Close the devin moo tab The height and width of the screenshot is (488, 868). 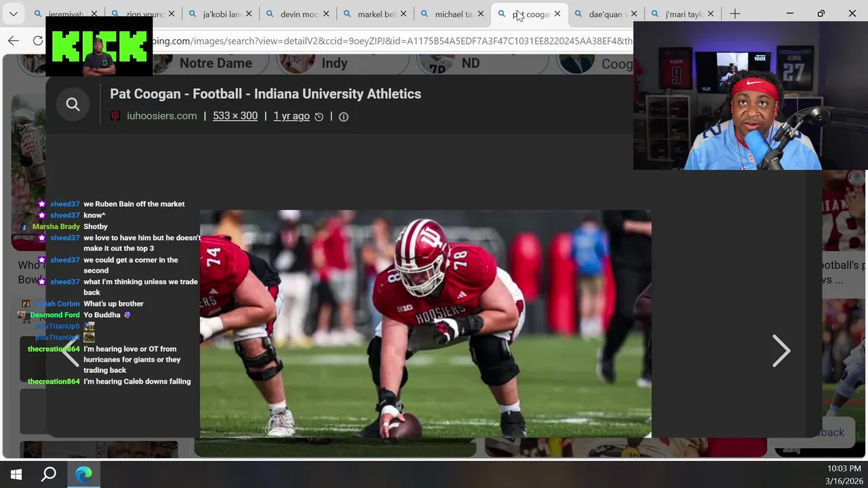[x=325, y=14]
